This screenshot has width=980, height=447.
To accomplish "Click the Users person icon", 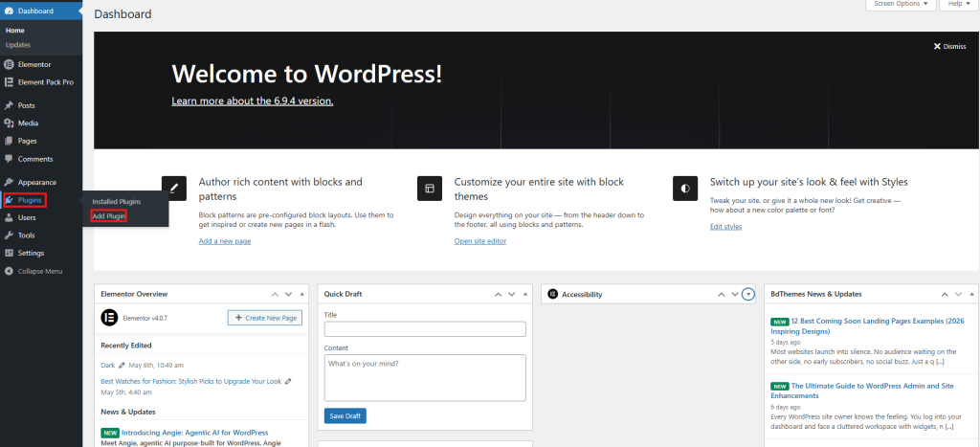I will tap(9, 217).
